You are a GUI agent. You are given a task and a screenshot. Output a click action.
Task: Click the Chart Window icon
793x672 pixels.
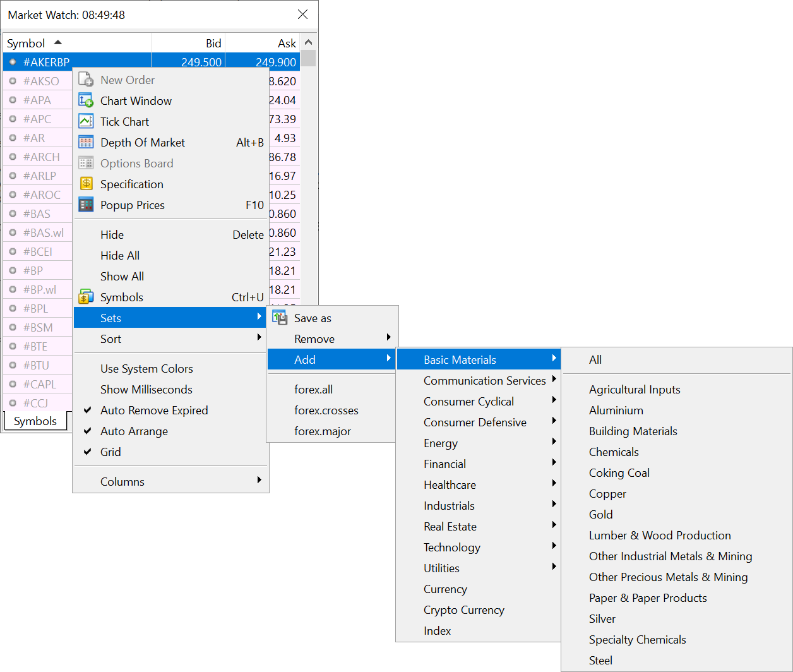[86, 100]
